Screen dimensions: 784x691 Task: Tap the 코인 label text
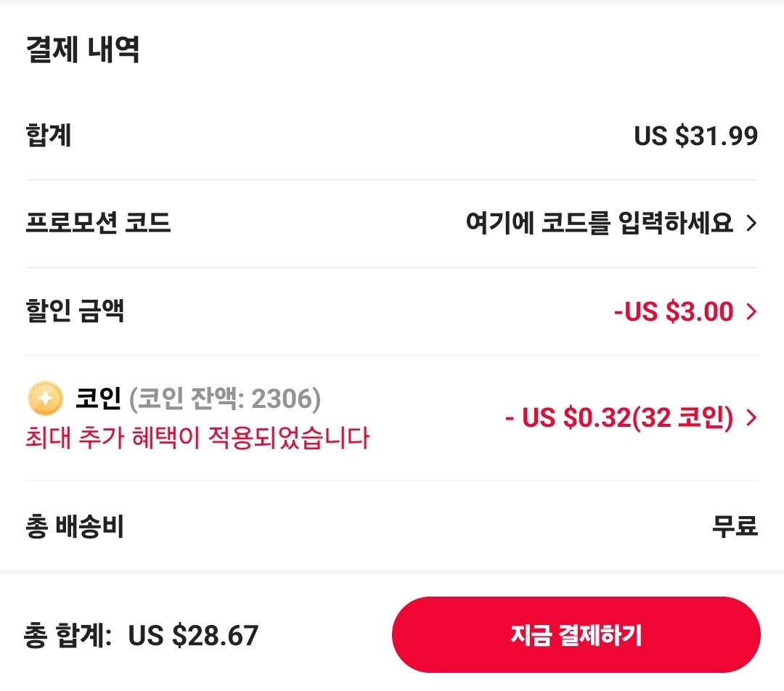[97, 398]
